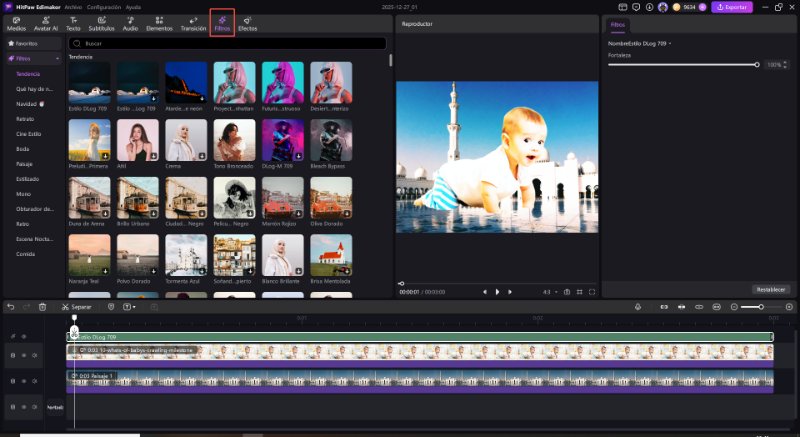Select the Tendencia filter category

tap(28, 74)
